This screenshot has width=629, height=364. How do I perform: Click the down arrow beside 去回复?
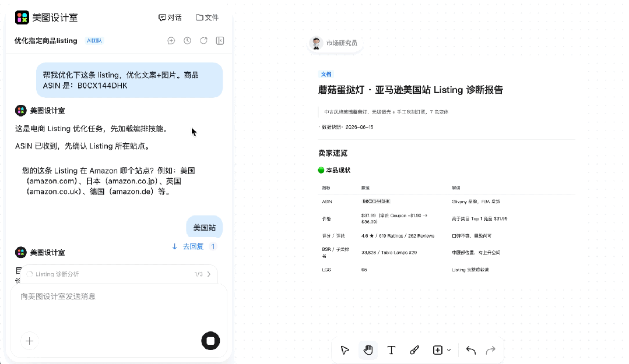[174, 246]
